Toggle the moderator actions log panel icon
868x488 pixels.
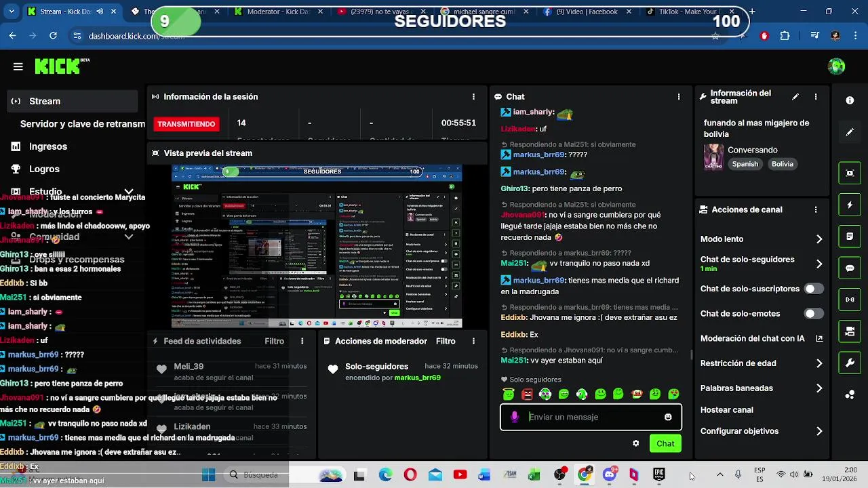click(x=850, y=237)
